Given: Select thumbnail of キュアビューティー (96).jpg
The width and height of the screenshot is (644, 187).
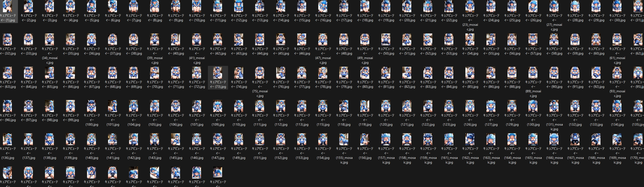Looking at the screenshot, I should coord(7,106).
